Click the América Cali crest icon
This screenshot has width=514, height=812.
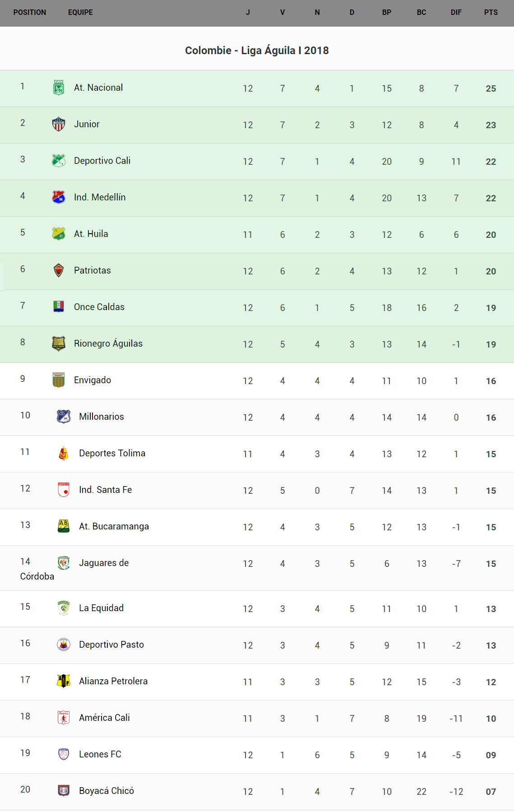pos(64,718)
